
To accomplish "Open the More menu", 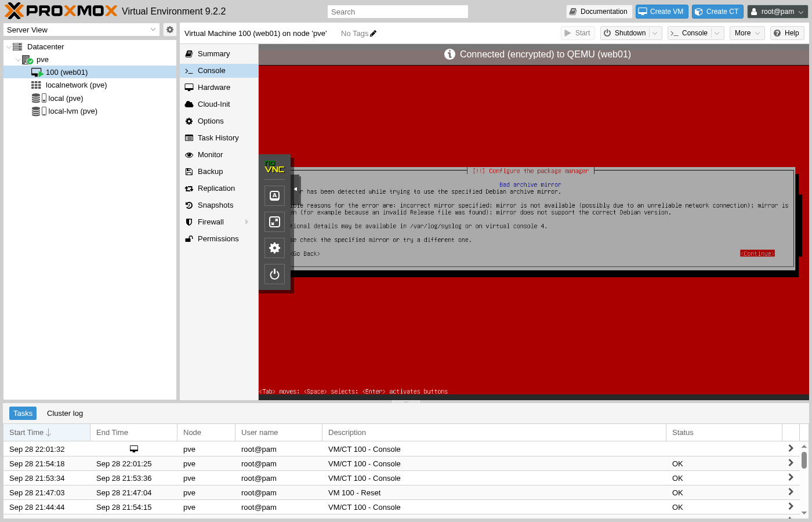I will coord(747,33).
